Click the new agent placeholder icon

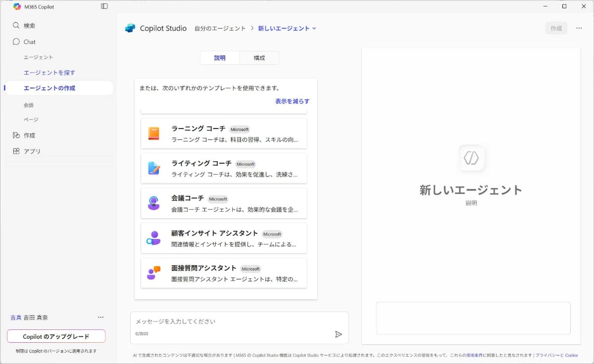(471, 158)
